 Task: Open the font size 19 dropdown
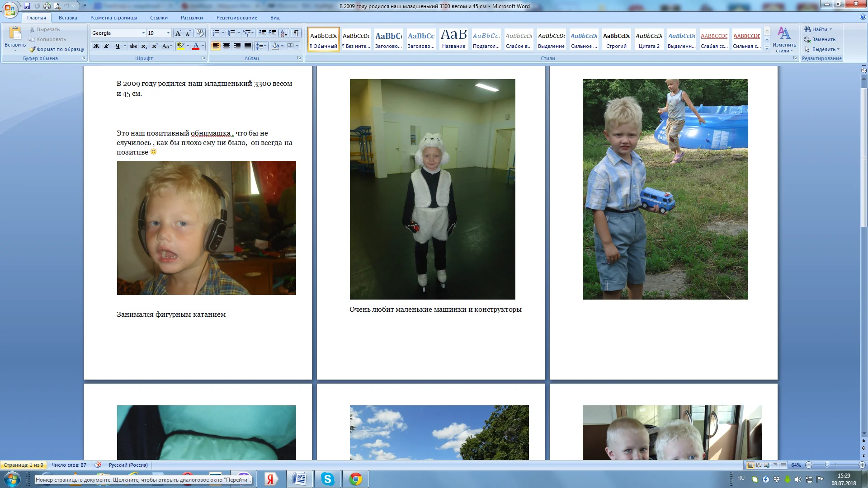tap(168, 33)
